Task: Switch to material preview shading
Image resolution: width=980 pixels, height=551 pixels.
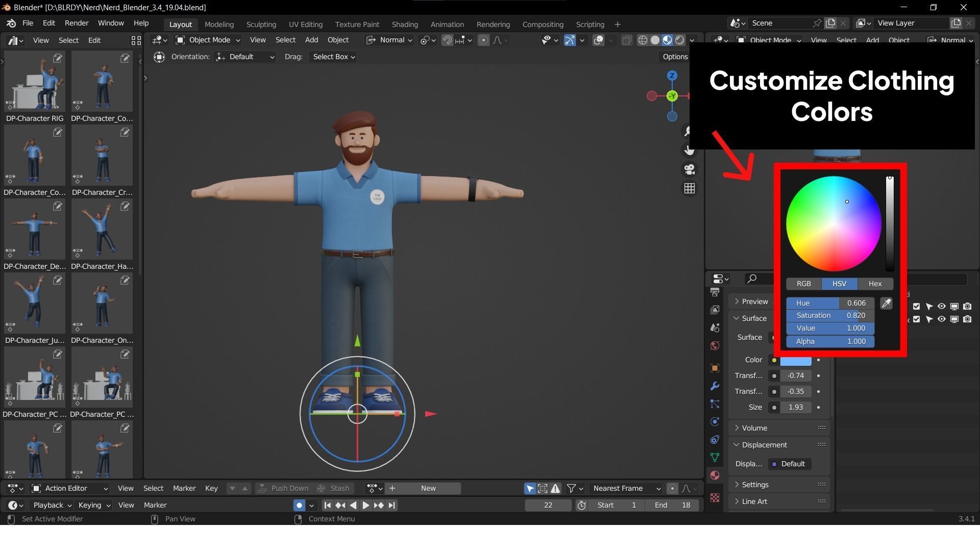Action: point(668,40)
